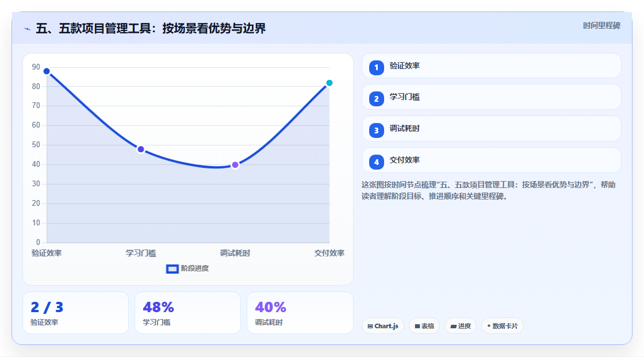Select the 交付效率 data point at 82
644x357 pixels.
click(329, 83)
